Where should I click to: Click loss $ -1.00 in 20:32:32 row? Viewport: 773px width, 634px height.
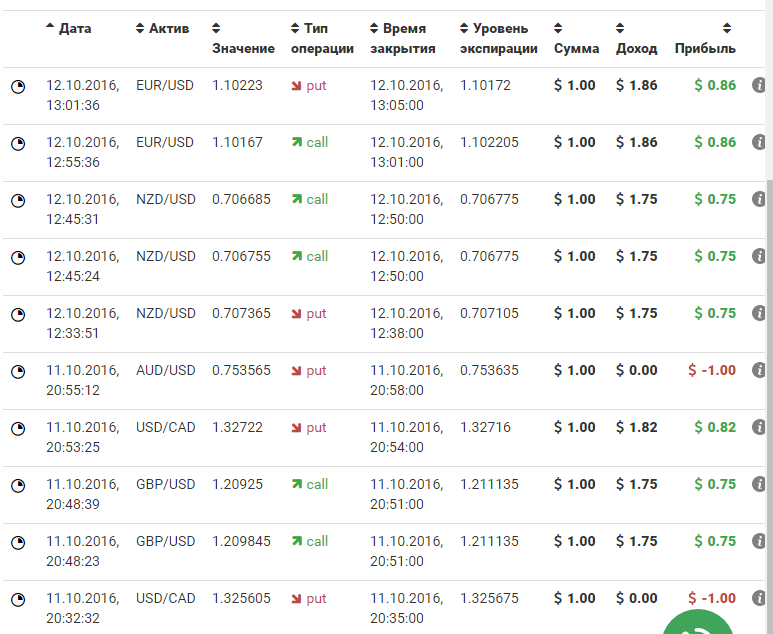tap(712, 598)
